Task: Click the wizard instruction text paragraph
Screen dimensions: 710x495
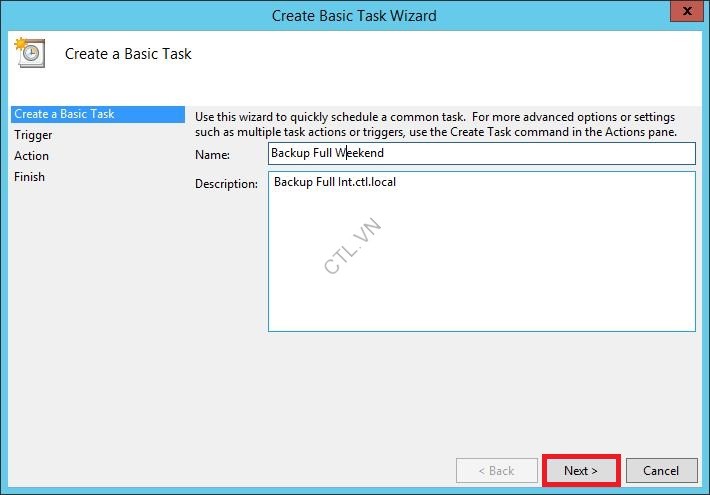Action: (x=435, y=125)
